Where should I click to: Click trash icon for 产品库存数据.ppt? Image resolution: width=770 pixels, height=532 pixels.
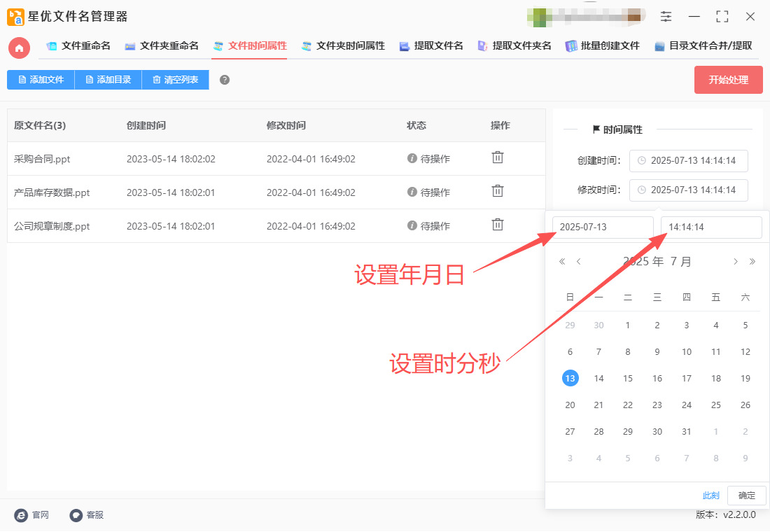pos(497,191)
